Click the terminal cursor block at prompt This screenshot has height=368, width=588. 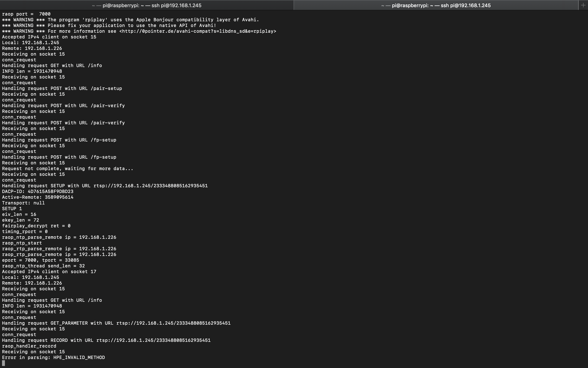pos(3,363)
